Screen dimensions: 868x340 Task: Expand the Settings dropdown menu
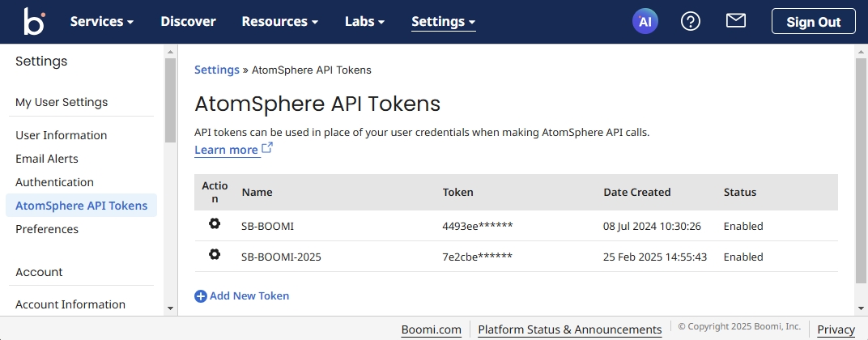pyautogui.click(x=444, y=22)
